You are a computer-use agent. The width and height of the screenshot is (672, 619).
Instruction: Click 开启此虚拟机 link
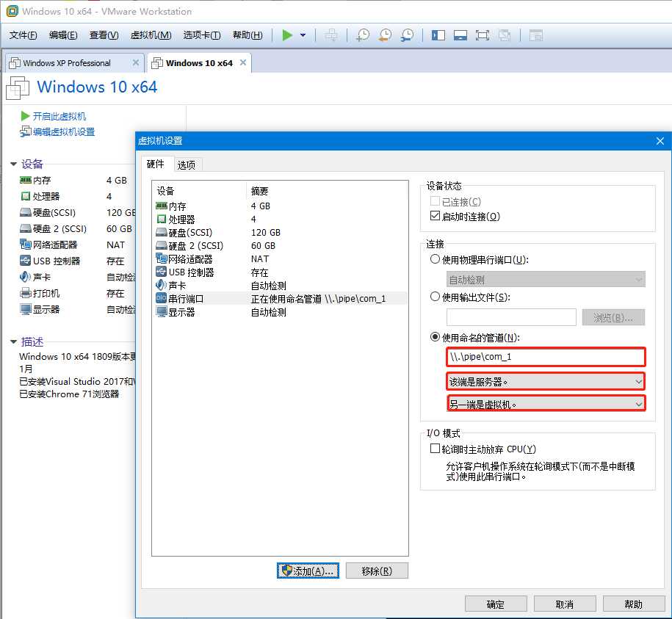coord(59,116)
